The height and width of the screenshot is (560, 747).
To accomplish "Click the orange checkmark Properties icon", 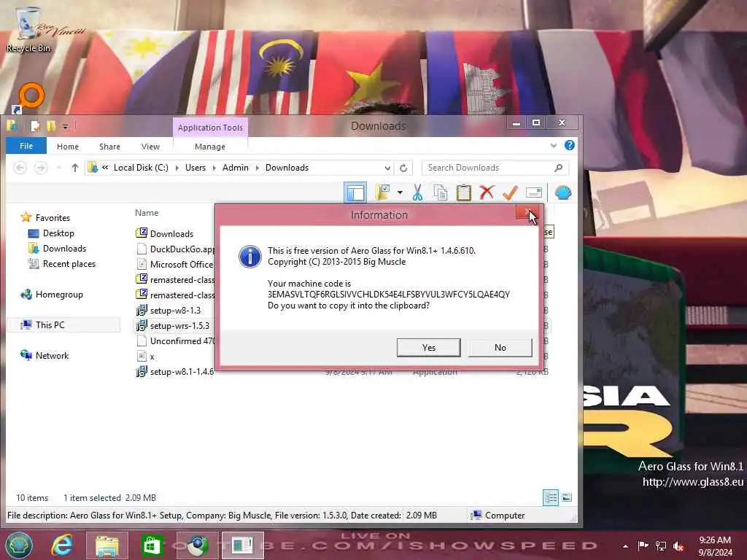I will coord(510,192).
